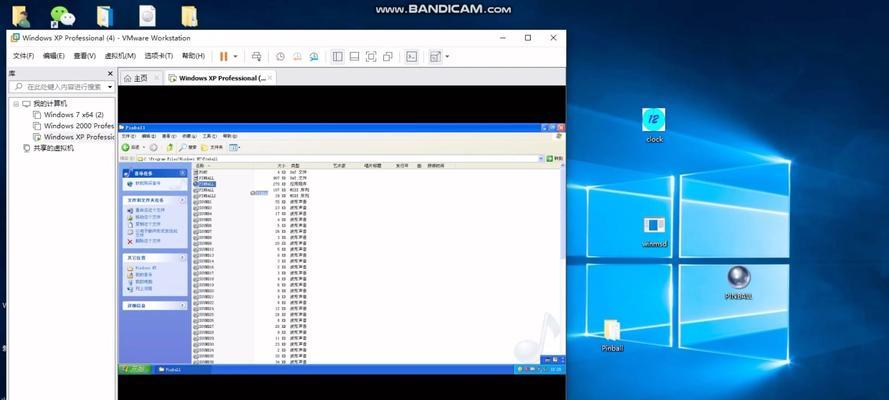
Task: Select the highlighted PINBALL application file
Action: coord(205,184)
